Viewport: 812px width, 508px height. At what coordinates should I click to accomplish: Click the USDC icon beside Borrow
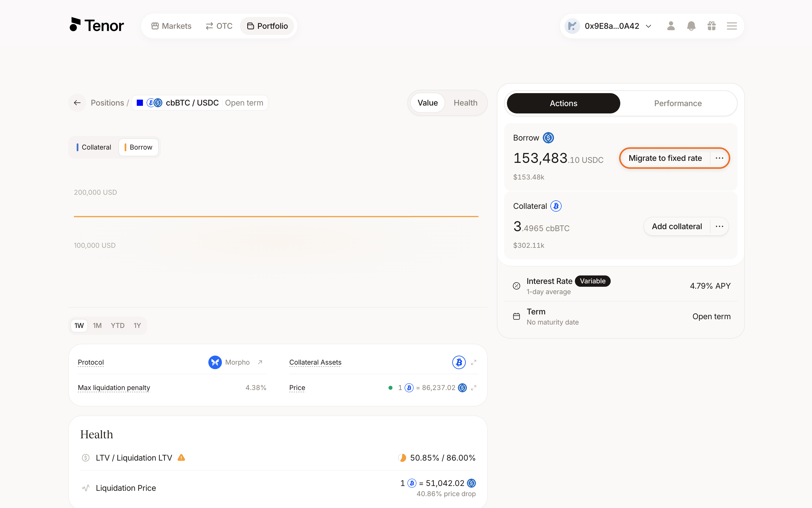(x=548, y=138)
